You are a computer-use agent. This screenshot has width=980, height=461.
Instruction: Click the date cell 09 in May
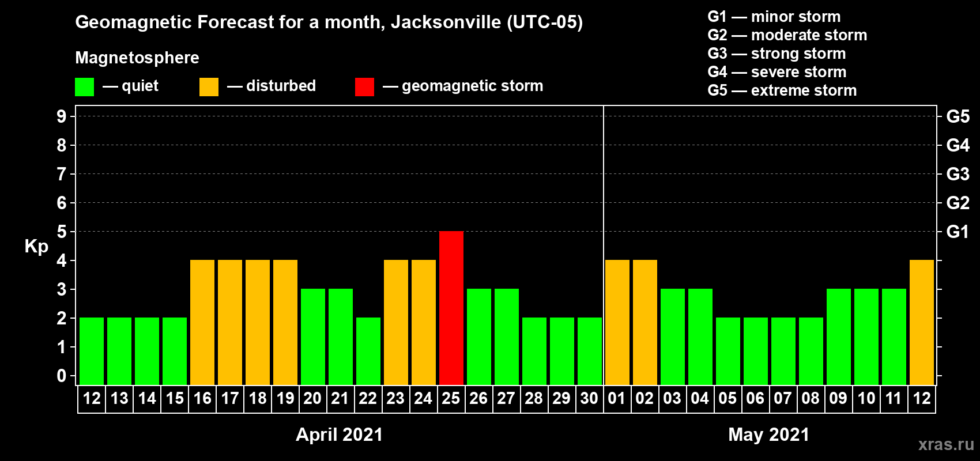tap(838, 399)
